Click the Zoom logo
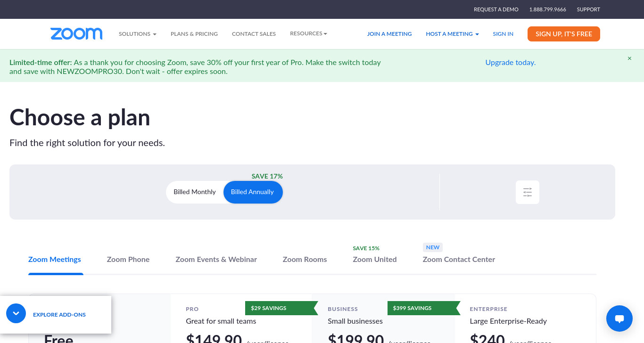The image size is (644, 343). click(76, 34)
